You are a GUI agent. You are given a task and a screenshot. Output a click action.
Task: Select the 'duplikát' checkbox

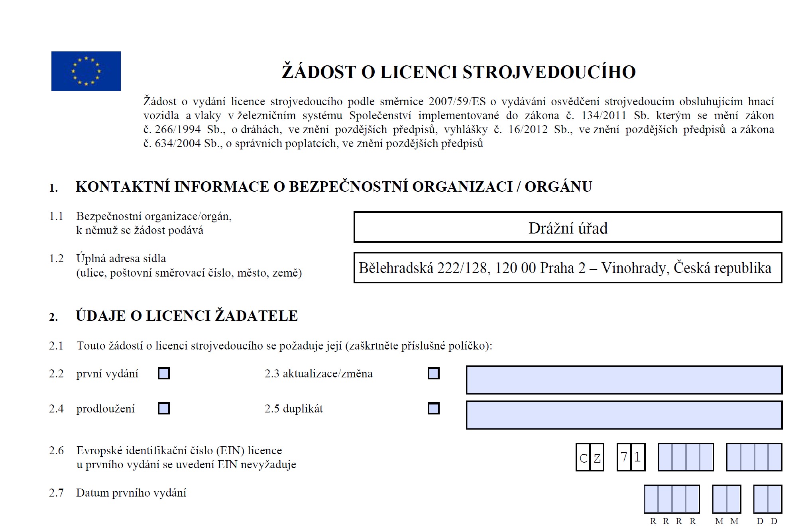click(x=433, y=408)
